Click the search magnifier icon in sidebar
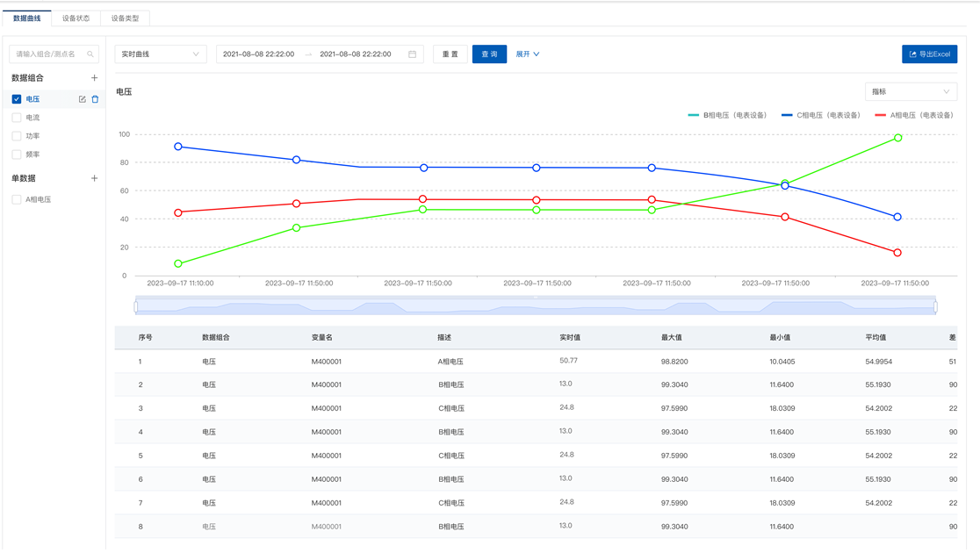Screen dimensions: 980x553 click(90, 54)
